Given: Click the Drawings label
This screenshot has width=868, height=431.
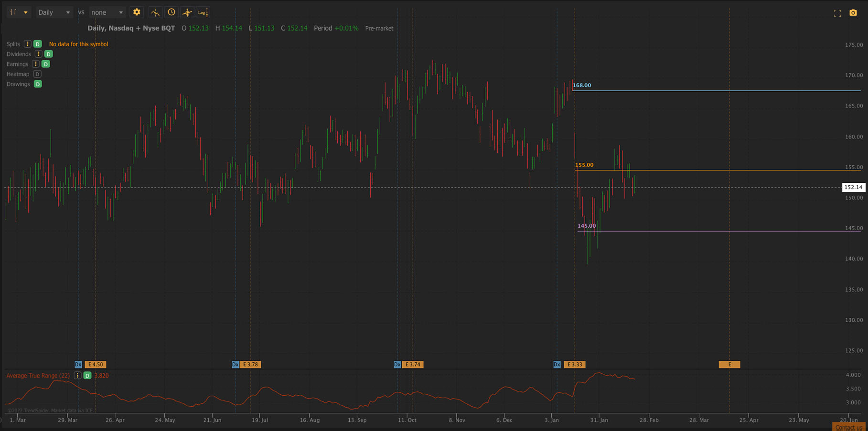Looking at the screenshot, I should tap(18, 84).
